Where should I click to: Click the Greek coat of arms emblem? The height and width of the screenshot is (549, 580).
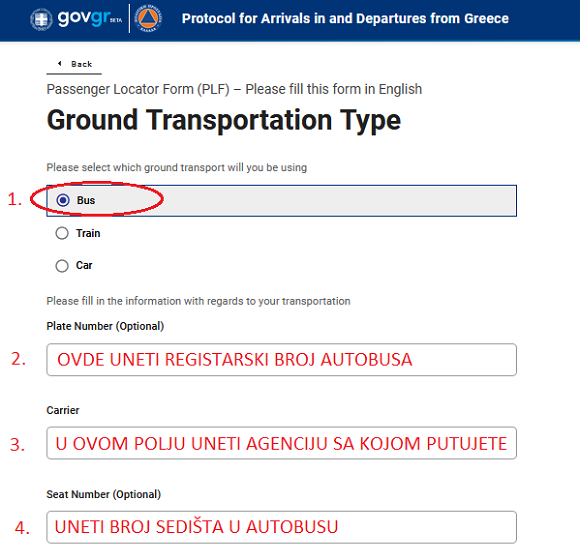[x=41, y=19]
